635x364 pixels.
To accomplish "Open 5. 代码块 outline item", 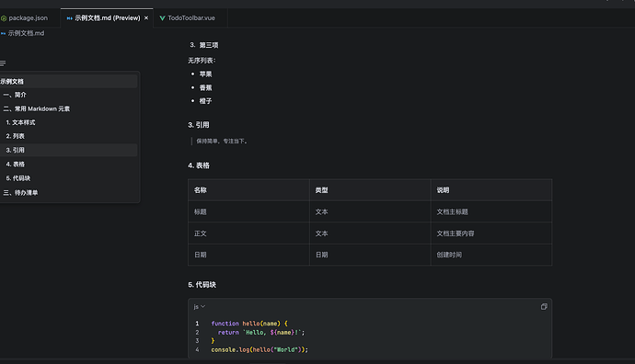I will 68,178.
